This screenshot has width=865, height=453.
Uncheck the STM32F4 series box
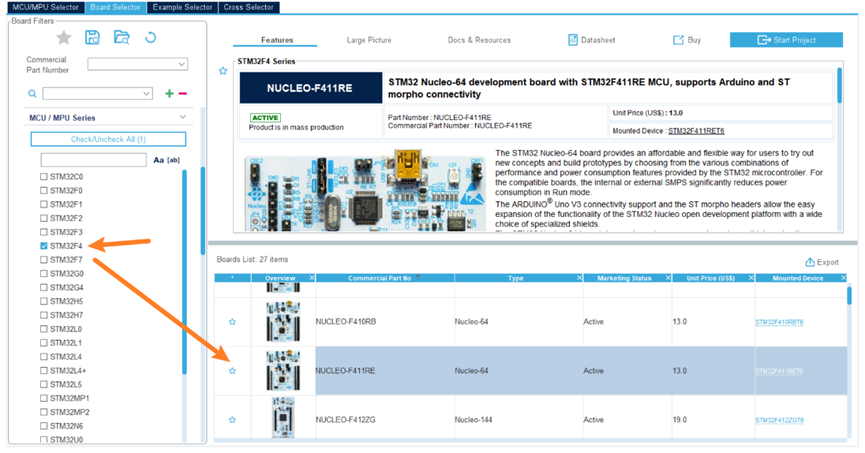(44, 246)
